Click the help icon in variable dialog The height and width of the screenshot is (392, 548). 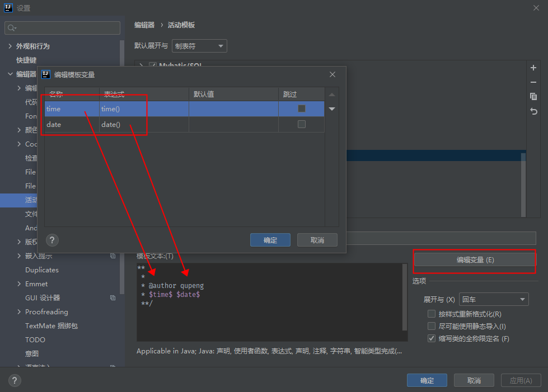52,240
